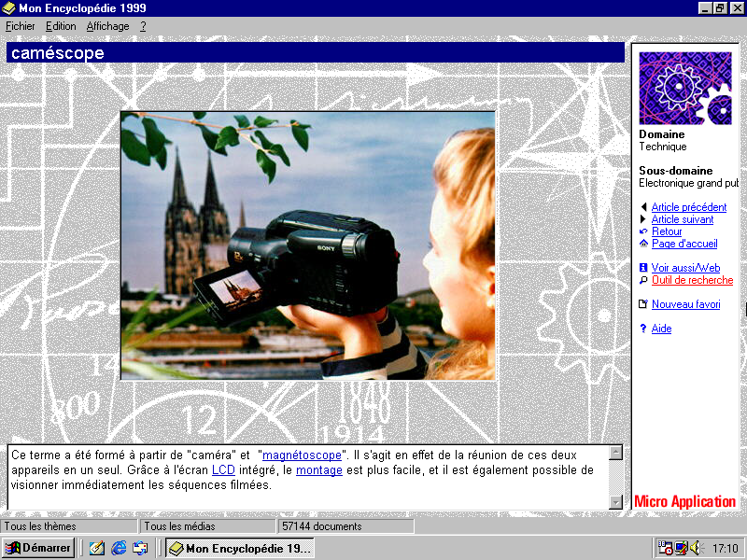
Task: Click the magnifier icon for search tool
Action: (x=643, y=280)
